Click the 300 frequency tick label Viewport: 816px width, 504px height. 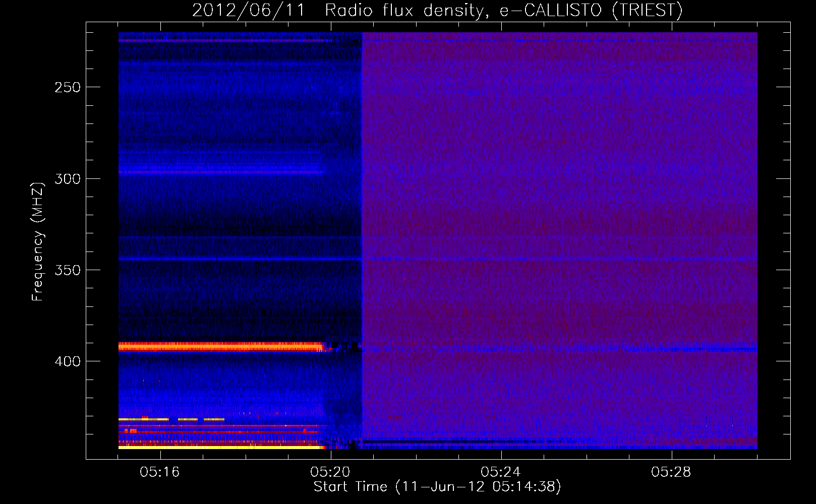tap(68, 179)
